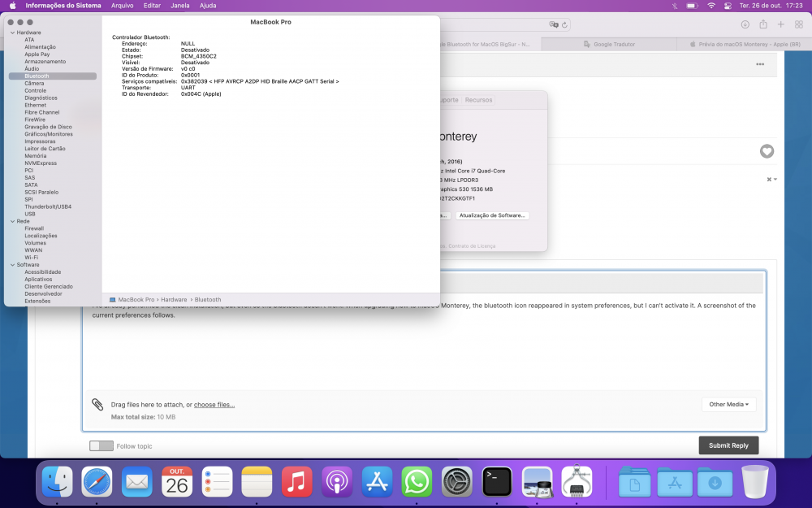This screenshot has width=812, height=508.
Task: Select Ethernet in the sidebar
Action: [x=35, y=105]
